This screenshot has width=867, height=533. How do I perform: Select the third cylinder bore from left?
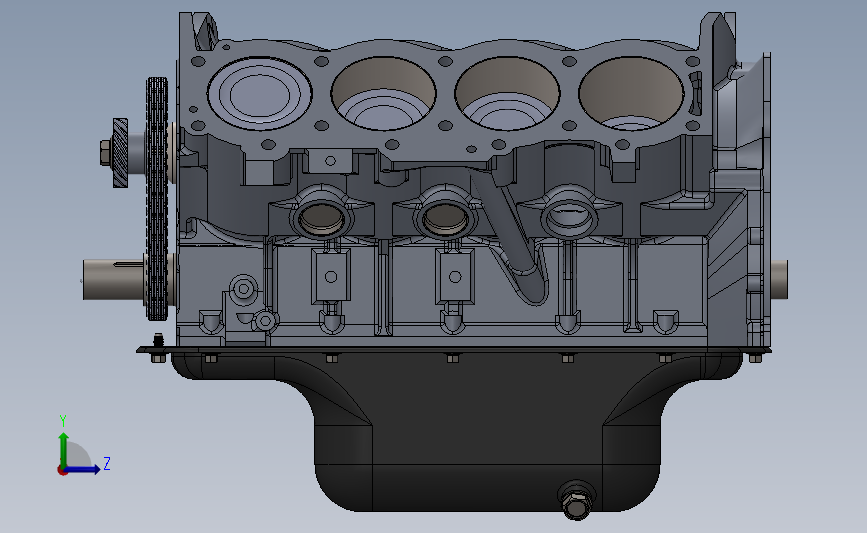(507, 93)
